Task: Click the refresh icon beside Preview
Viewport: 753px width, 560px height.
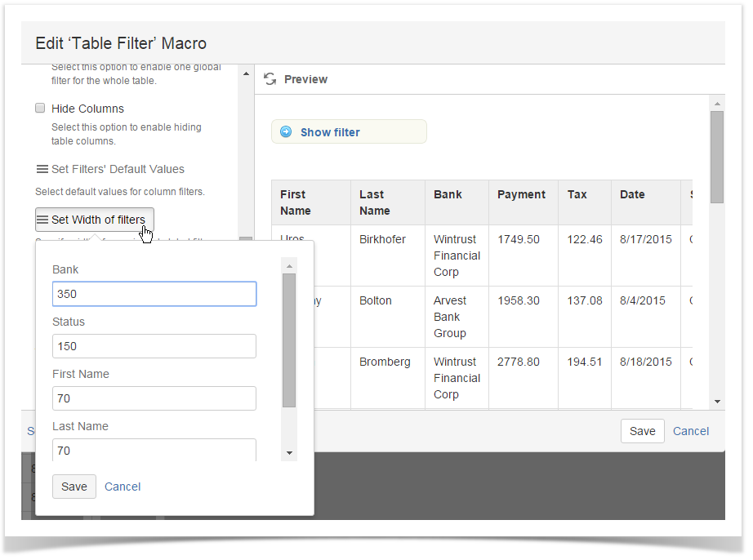Action: [x=270, y=79]
